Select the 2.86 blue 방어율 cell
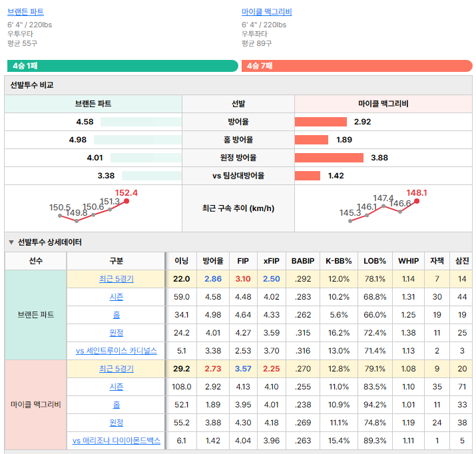 (213, 279)
